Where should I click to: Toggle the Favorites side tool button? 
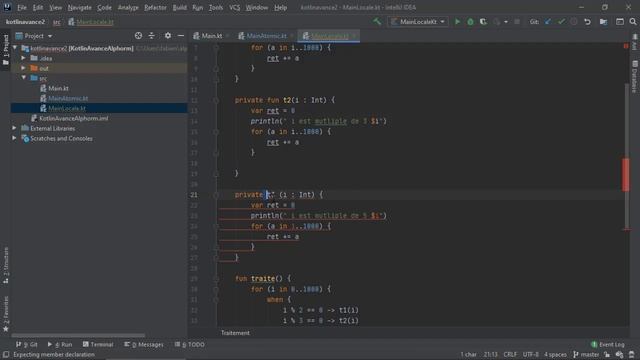click(5, 314)
